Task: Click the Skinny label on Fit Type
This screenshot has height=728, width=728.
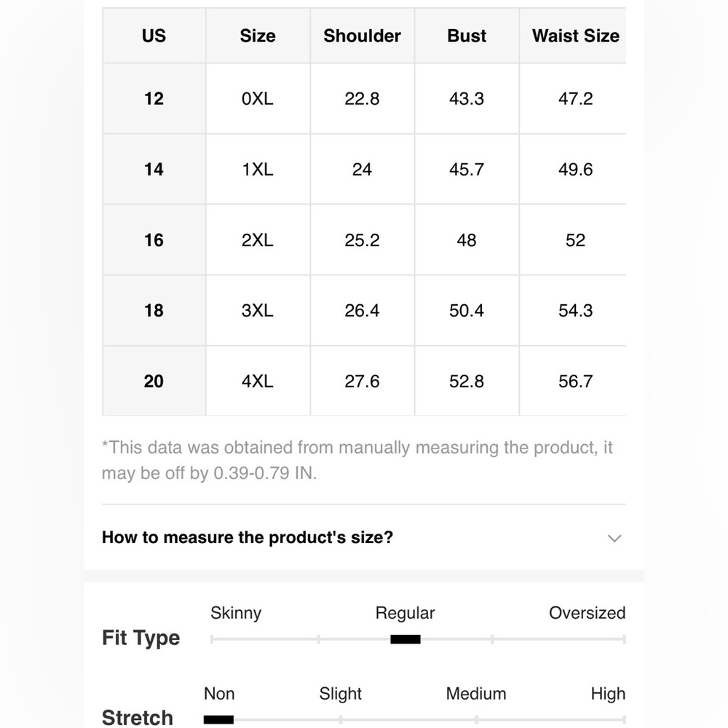Action: (x=236, y=613)
